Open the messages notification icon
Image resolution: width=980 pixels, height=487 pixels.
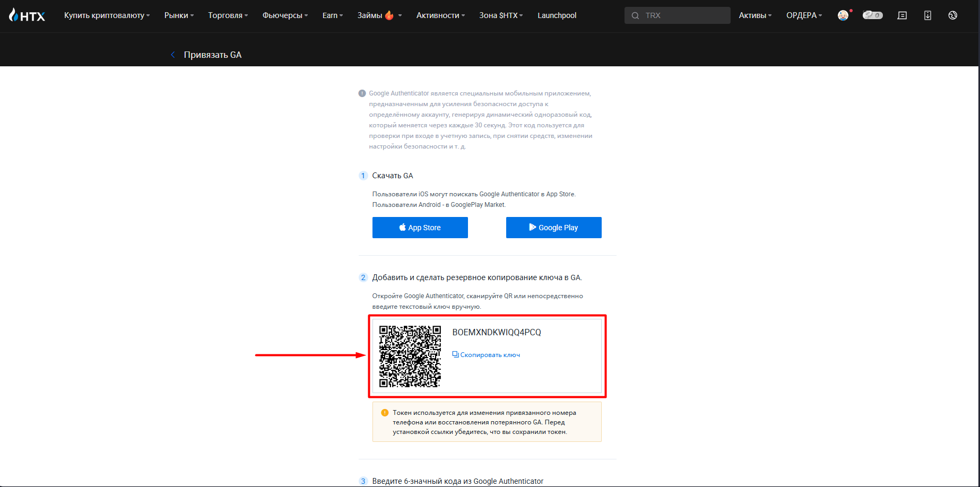[x=902, y=15]
